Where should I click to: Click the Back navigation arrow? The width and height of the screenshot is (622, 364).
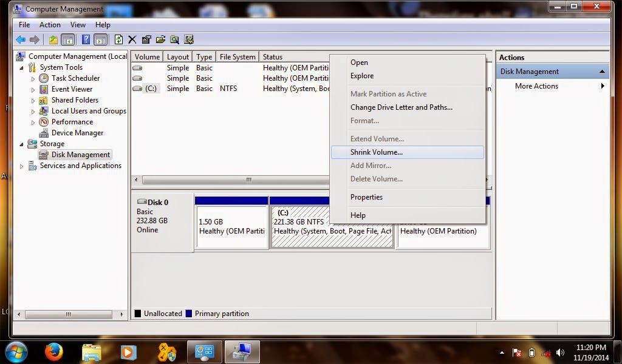pyautogui.click(x=21, y=39)
